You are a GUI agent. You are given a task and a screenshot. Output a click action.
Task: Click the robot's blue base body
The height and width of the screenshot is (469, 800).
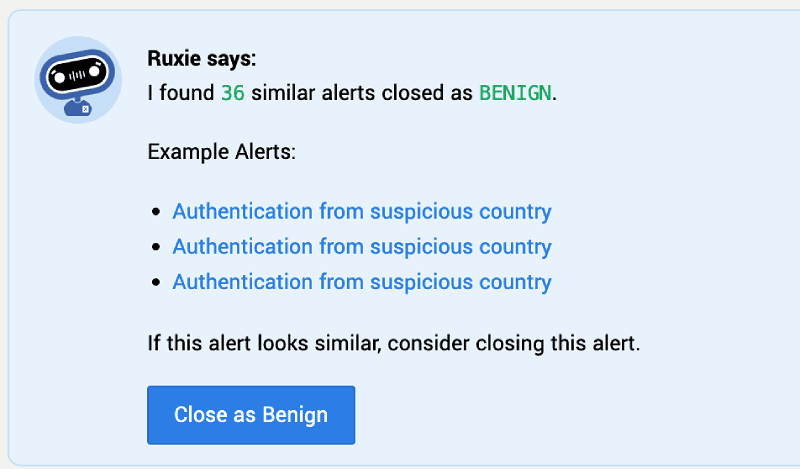tap(76, 108)
